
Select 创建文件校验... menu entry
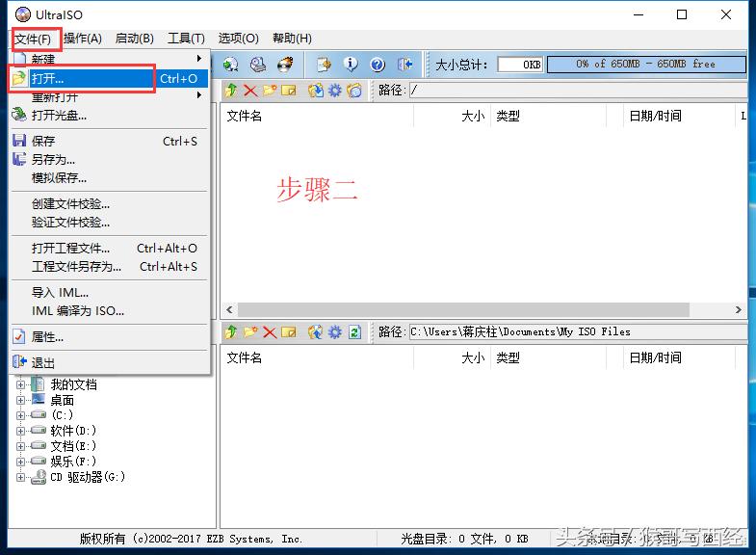click(x=110, y=203)
